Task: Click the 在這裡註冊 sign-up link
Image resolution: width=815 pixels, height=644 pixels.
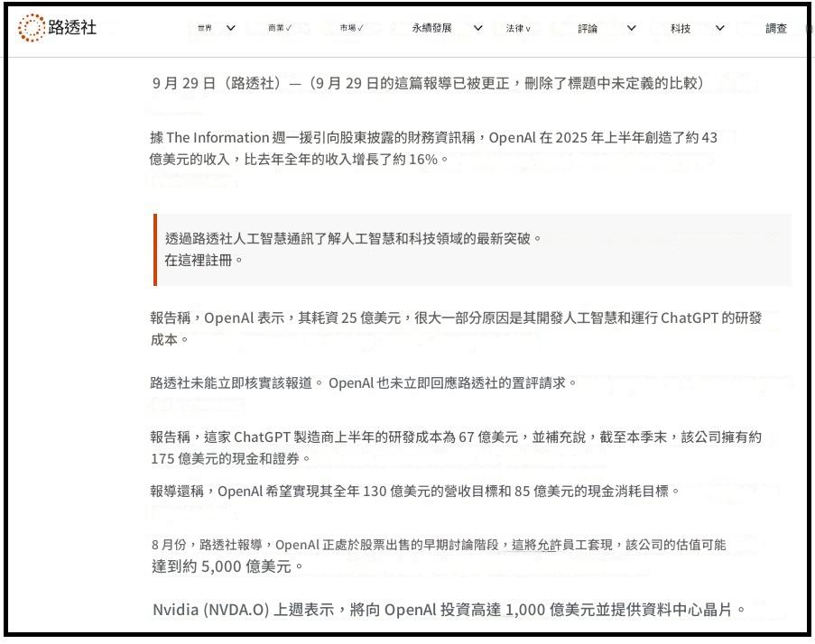Action: 203,260
